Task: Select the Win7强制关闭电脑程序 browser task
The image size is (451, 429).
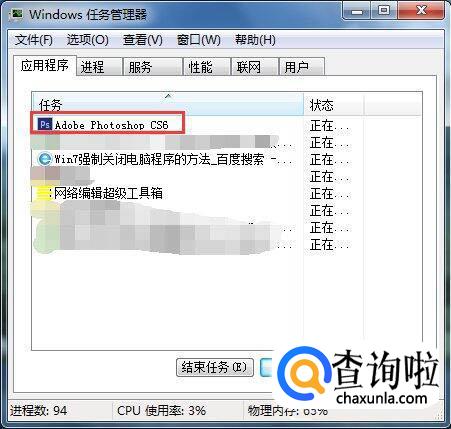Action: (167, 159)
